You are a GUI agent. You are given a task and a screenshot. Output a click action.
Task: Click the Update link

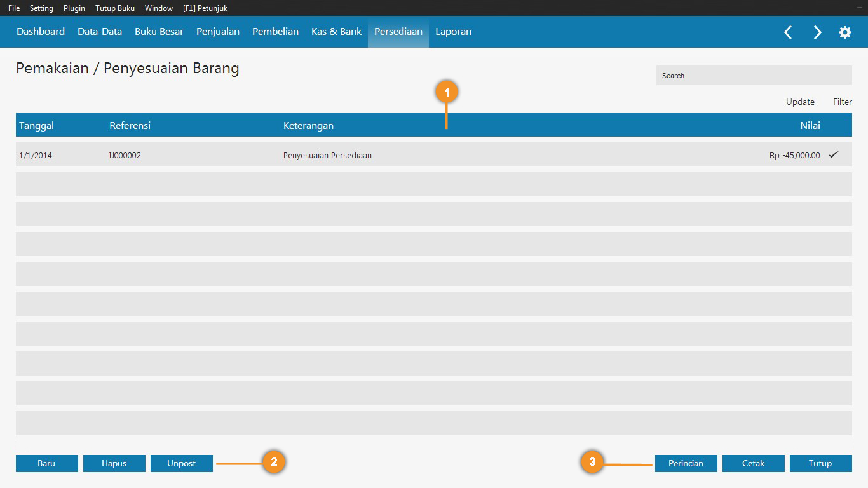pyautogui.click(x=800, y=102)
